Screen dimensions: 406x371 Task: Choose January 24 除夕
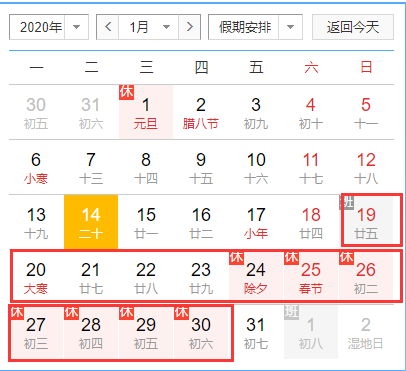(x=256, y=277)
